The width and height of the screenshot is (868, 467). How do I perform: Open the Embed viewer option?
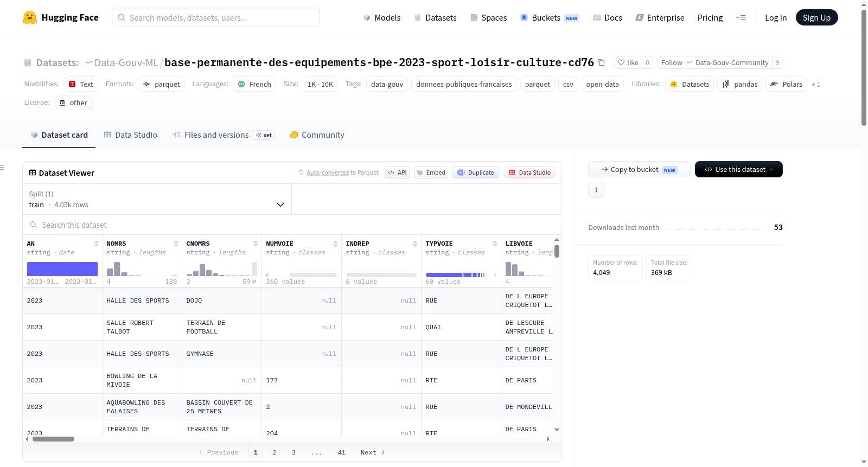pos(431,172)
